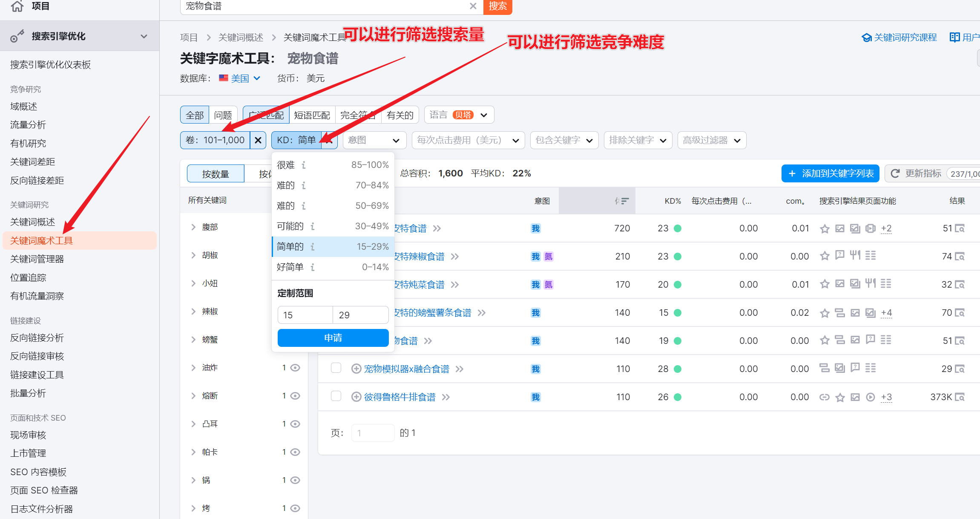
Task: Switch to the 问题 tab
Action: [x=223, y=115]
